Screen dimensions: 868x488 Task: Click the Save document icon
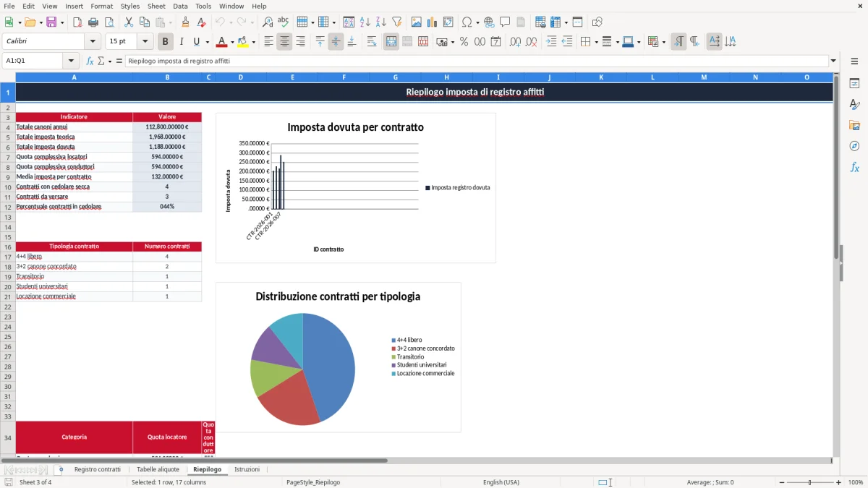pos(51,22)
